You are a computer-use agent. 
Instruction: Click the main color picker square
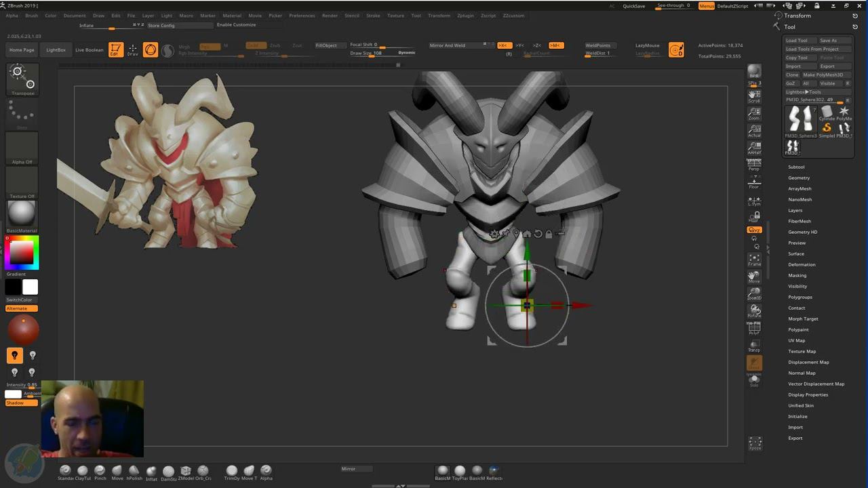(x=22, y=252)
